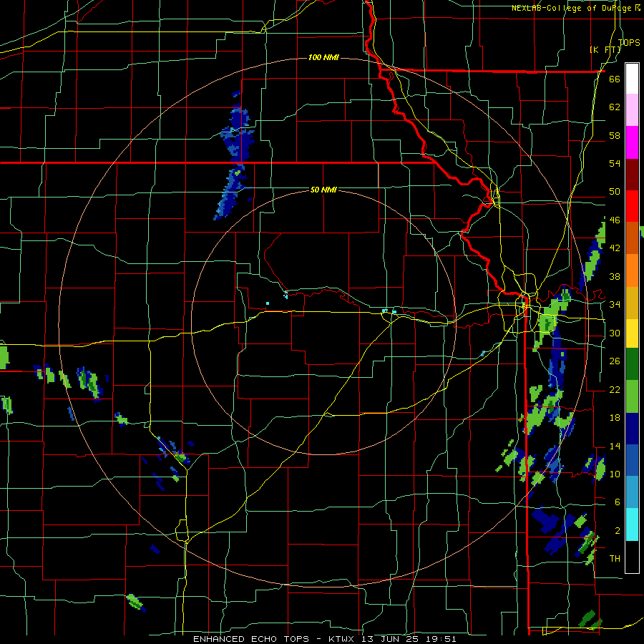Viewport: 644px width, 644px height.
Task: Click the 6 value on legend
Action: [617, 502]
